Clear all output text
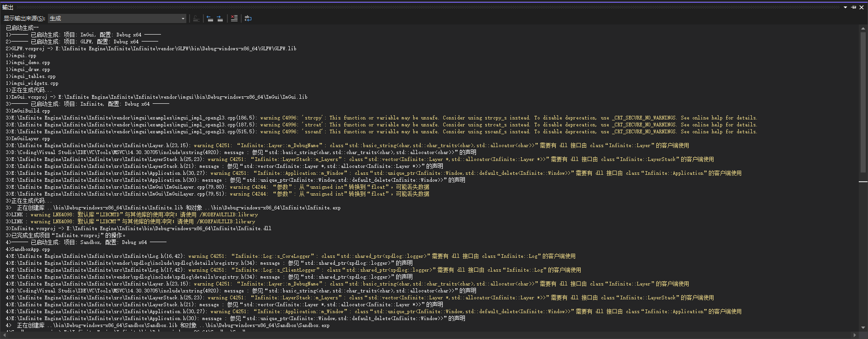The width and height of the screenshot is (868, 339). coord(234,18)
